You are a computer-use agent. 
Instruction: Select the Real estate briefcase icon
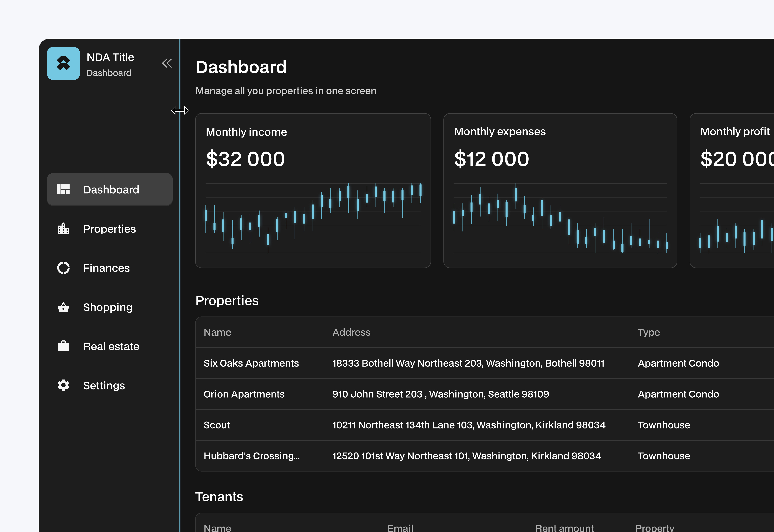click(63, 346)
